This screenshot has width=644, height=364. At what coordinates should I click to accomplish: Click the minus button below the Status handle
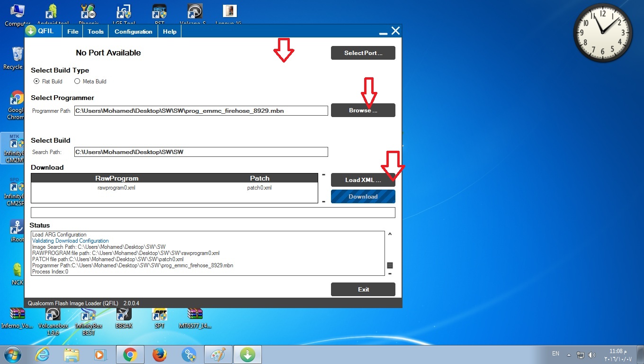[x=390, y=273]
